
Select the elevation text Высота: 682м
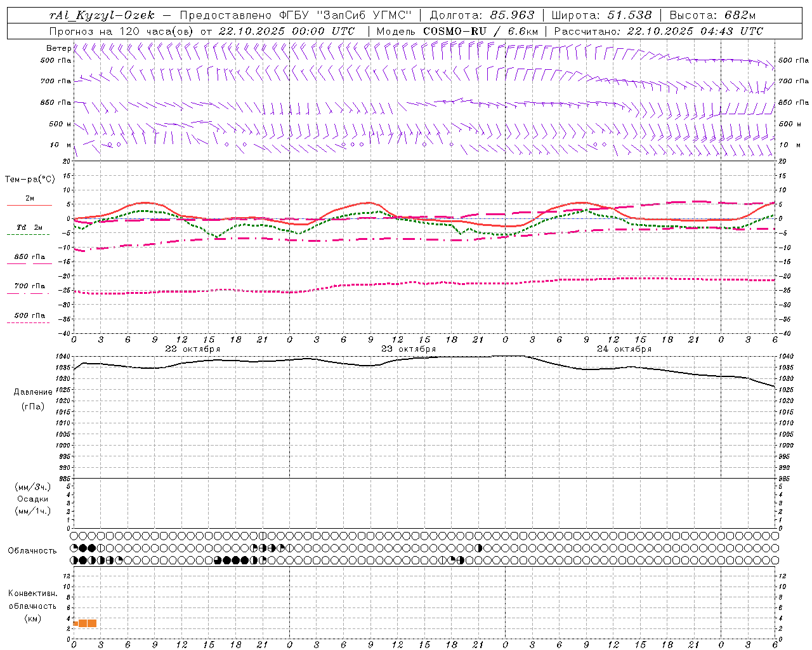712,15
